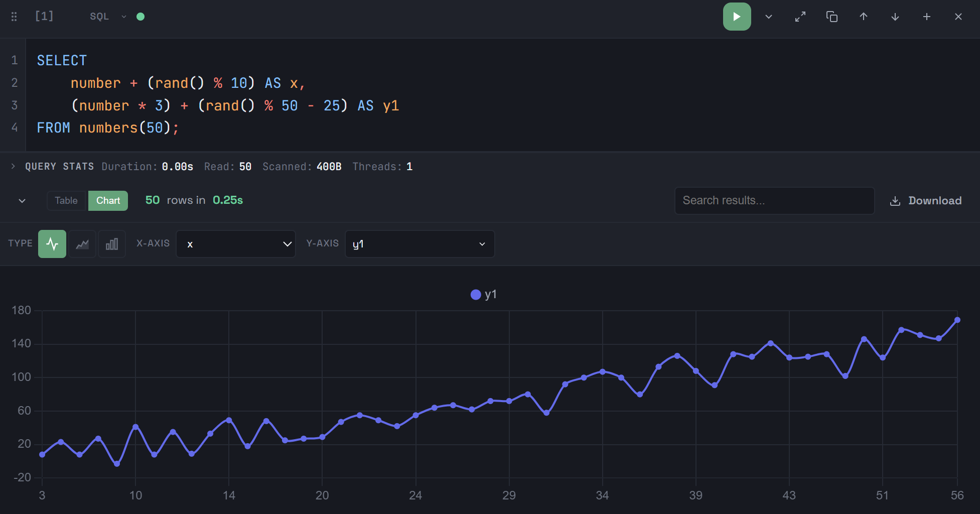The image size is (980, 514).
Task: Move cell down with arrow icon
Action: (895, 17)
